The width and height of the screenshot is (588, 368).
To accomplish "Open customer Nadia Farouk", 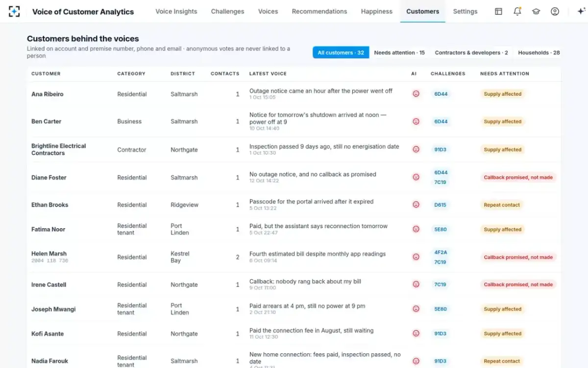I will pyautogui.click(x=49, y=361).
